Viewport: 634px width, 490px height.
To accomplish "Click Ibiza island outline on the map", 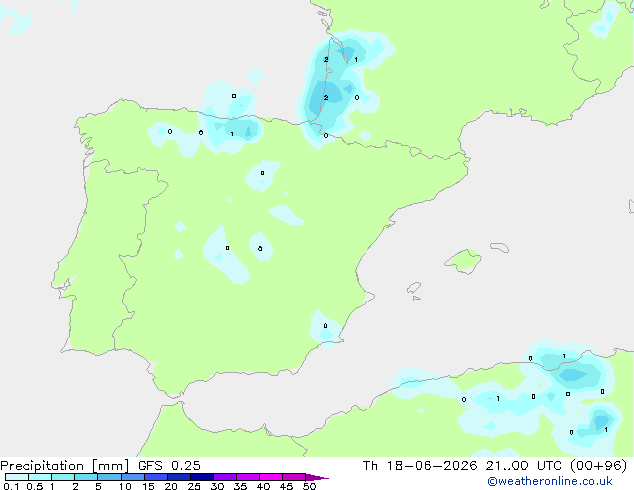I will (414, 288).
